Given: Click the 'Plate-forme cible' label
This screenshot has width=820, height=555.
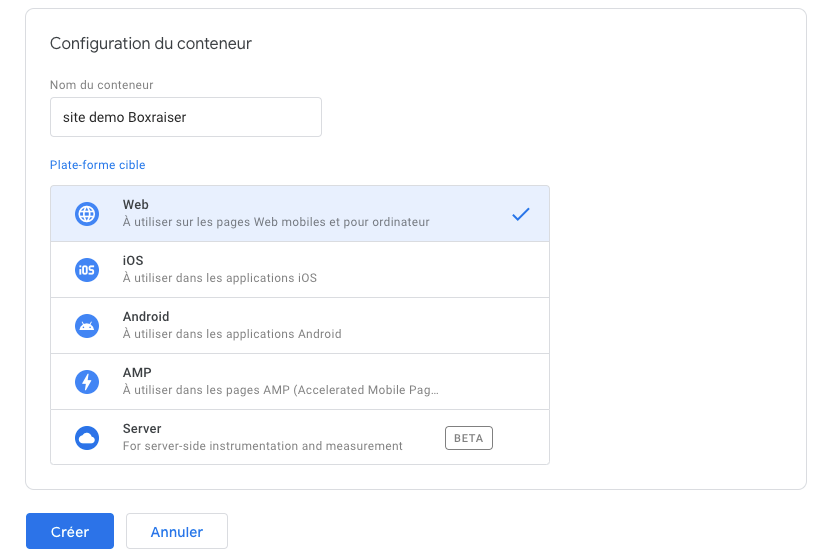Looking at the screenshot, I should pyautogui.click(x=98, y=165).
